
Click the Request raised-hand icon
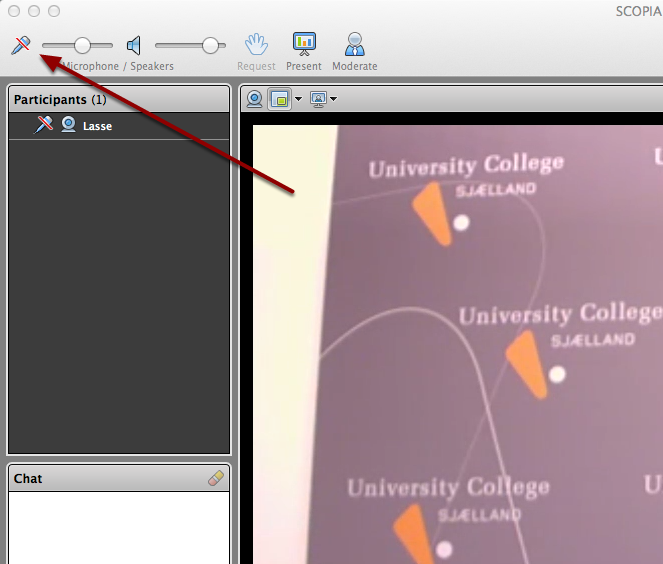256,44
